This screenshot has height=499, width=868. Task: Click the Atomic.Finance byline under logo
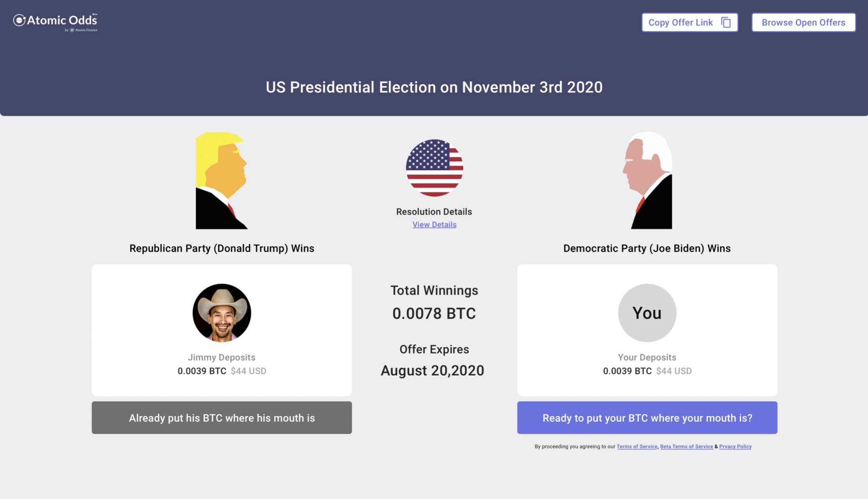pyautogui.click(x=81, y=30)
